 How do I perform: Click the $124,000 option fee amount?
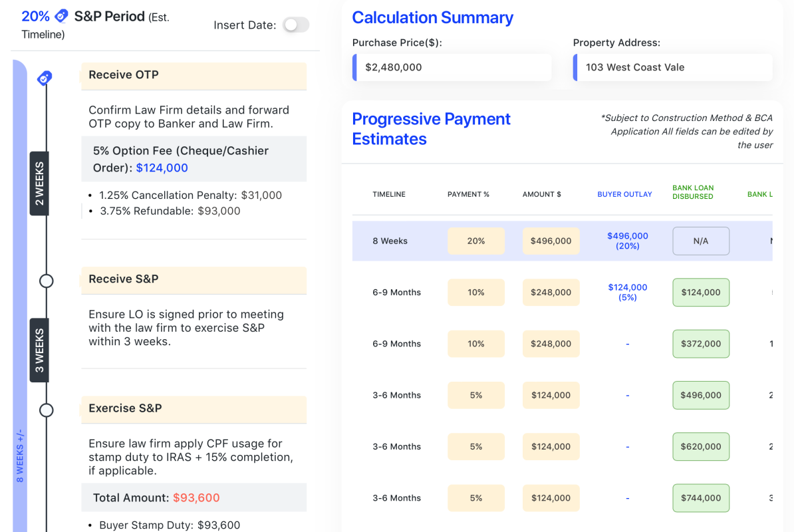pyautogui.click(x=162, y=168)
